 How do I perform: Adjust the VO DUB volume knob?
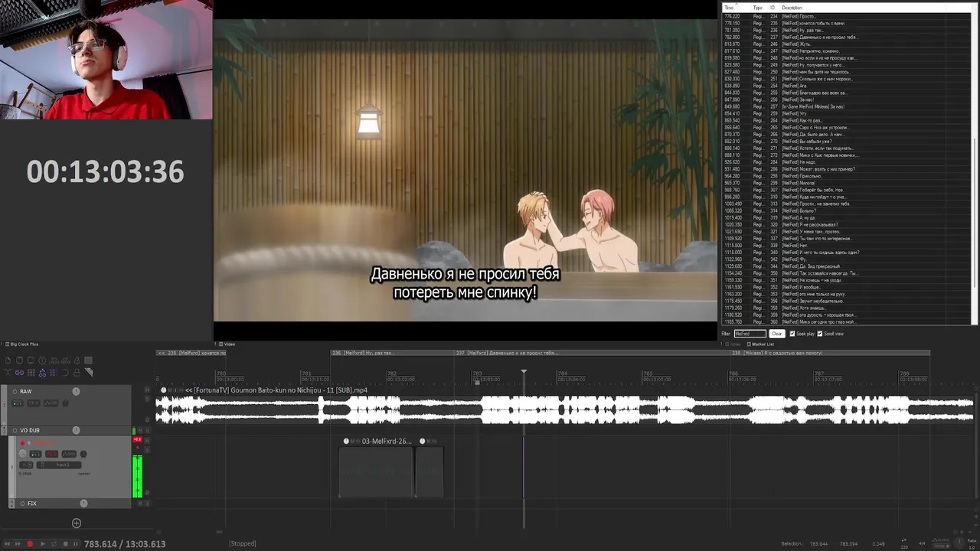[76, 430]
